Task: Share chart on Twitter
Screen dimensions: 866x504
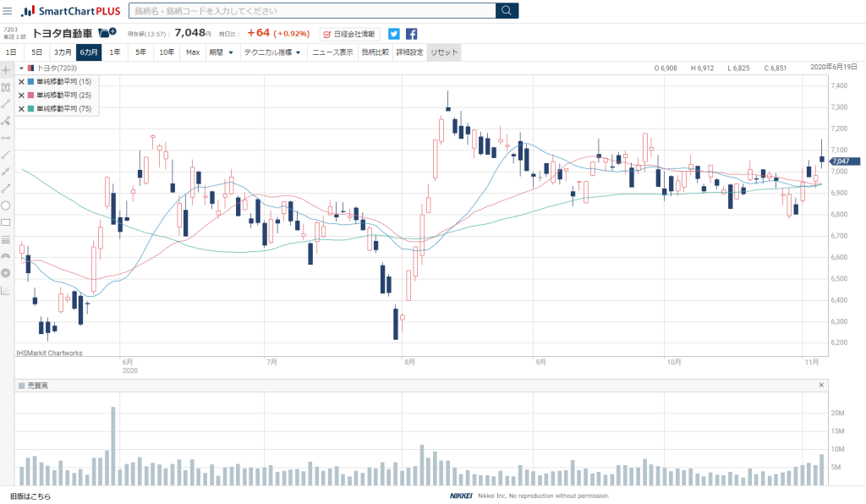Action: click(x=394, y=34)
